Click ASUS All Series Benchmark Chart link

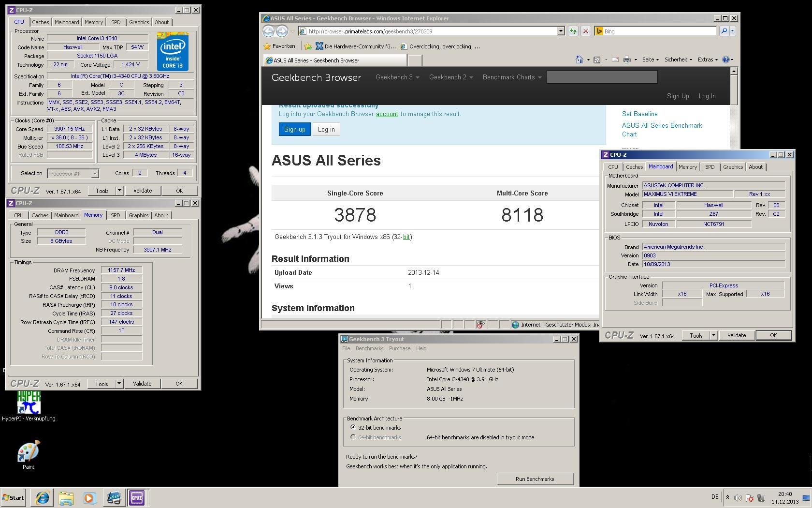coord(662,130)
